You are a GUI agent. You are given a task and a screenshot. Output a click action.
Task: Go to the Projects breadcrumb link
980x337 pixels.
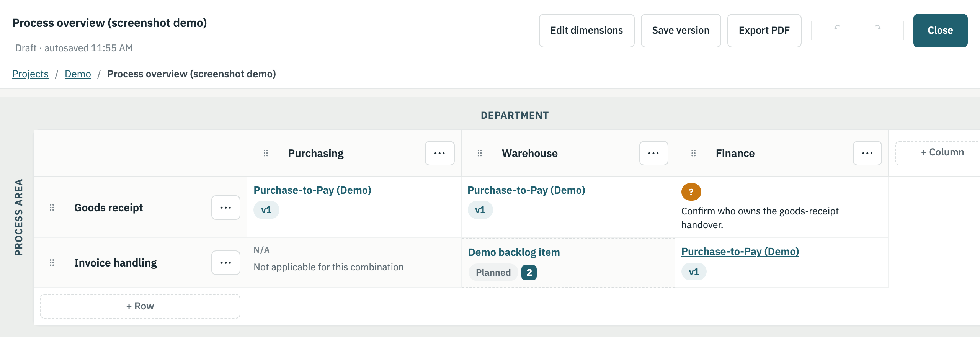(x=30, y=74)
